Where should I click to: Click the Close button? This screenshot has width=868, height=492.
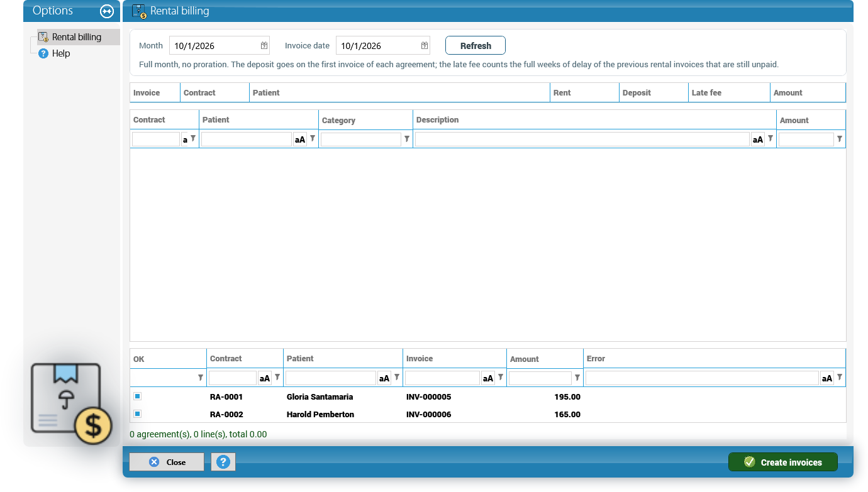(x=167, y=462)
